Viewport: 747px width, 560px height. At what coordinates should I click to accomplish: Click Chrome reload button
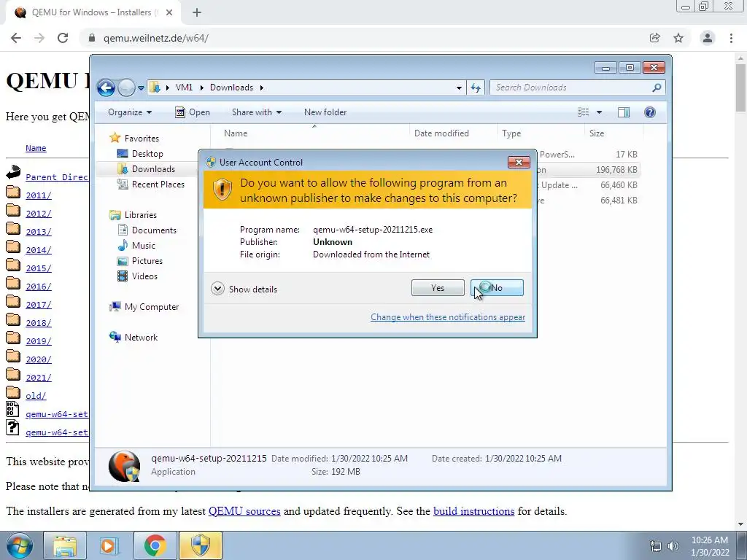click(63, 38)
